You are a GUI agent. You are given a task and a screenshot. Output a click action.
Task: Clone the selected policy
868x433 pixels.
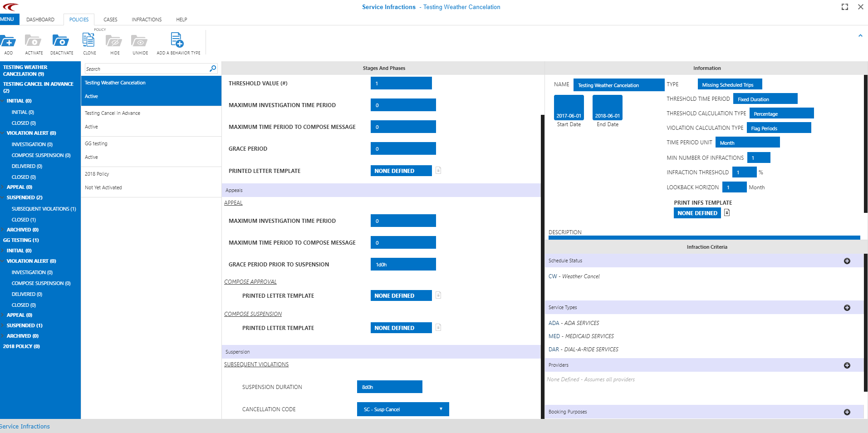click(89, 41)
